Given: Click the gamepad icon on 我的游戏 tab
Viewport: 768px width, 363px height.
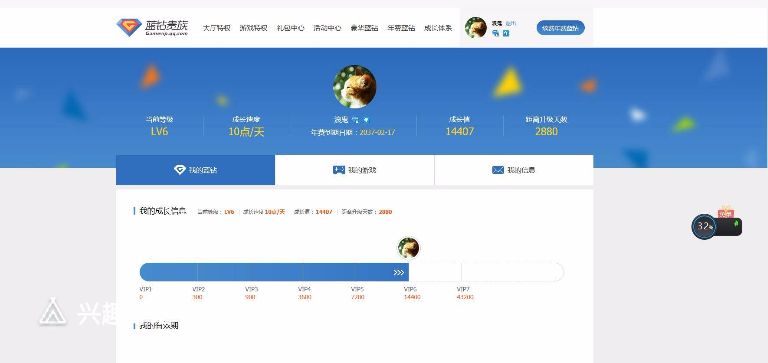Looking at the screenshot, I should tap(339, 170).
